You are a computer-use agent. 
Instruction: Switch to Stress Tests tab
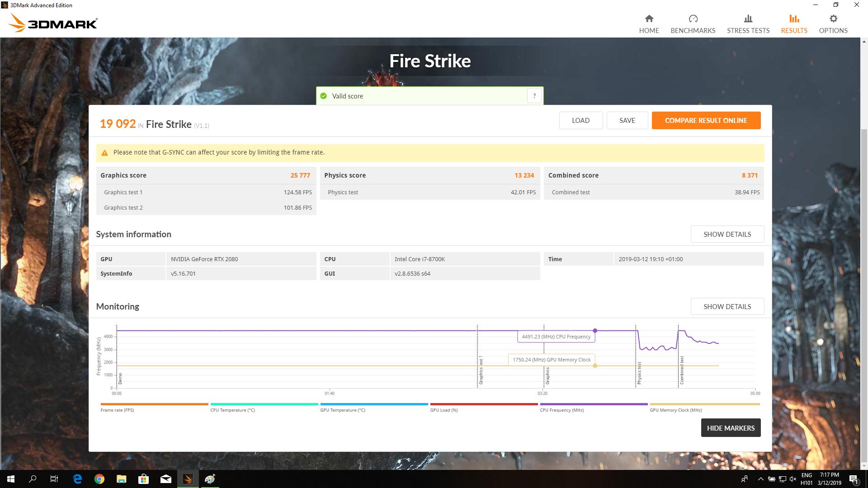(748, 24)
